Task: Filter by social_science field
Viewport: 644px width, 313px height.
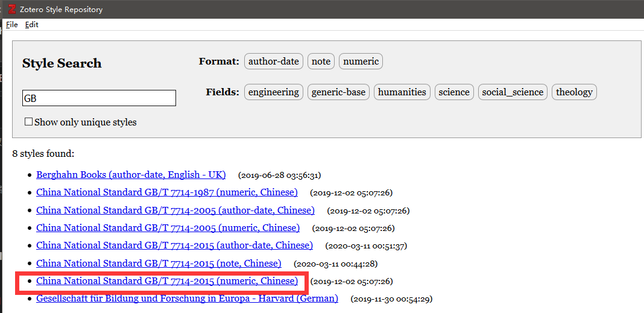Action: 513,92
